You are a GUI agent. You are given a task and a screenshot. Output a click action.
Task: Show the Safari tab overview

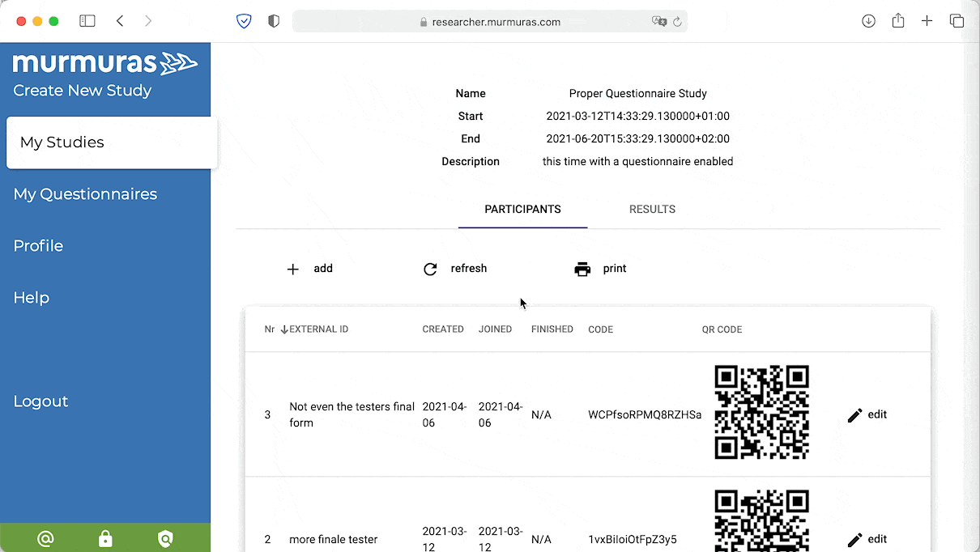click(957, 21)
